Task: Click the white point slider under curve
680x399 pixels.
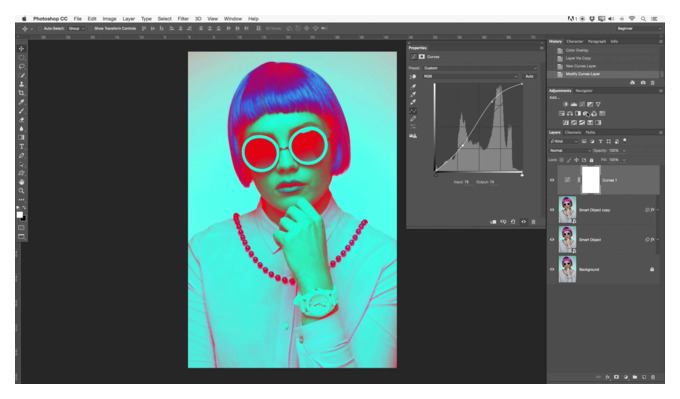Action: coord(522,175)
